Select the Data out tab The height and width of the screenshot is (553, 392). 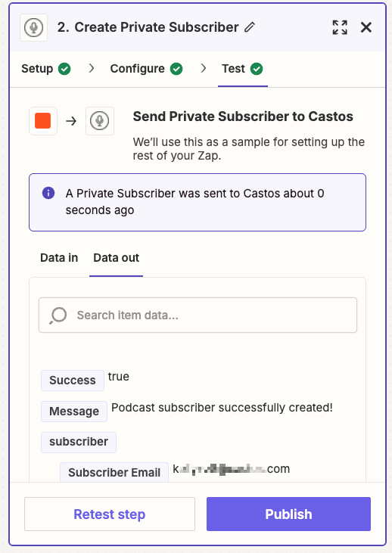(x=116, y=258)
